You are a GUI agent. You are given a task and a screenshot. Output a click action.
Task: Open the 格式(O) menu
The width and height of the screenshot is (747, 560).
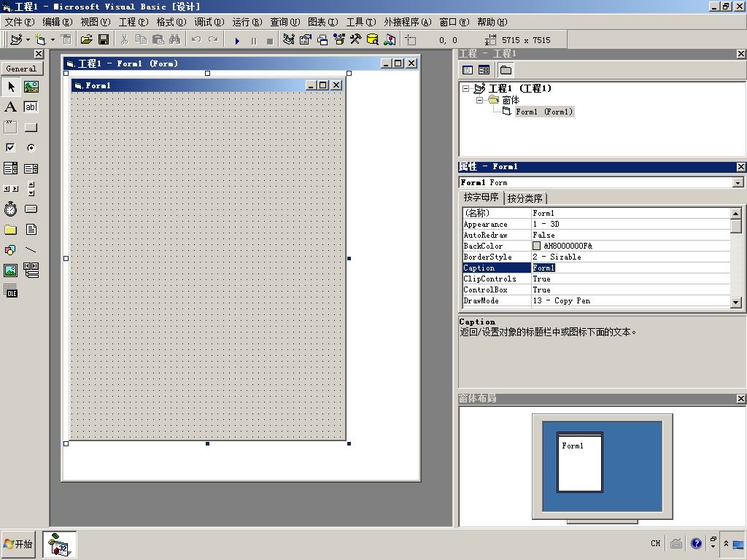pyautogui.click(x=171, y=22)
